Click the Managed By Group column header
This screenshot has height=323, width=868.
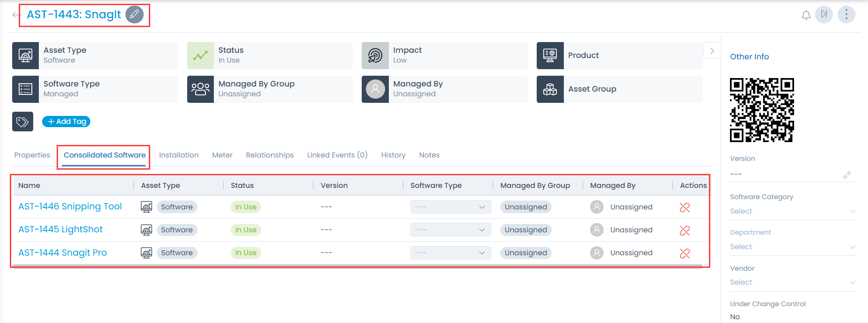(x=535, y=186)
